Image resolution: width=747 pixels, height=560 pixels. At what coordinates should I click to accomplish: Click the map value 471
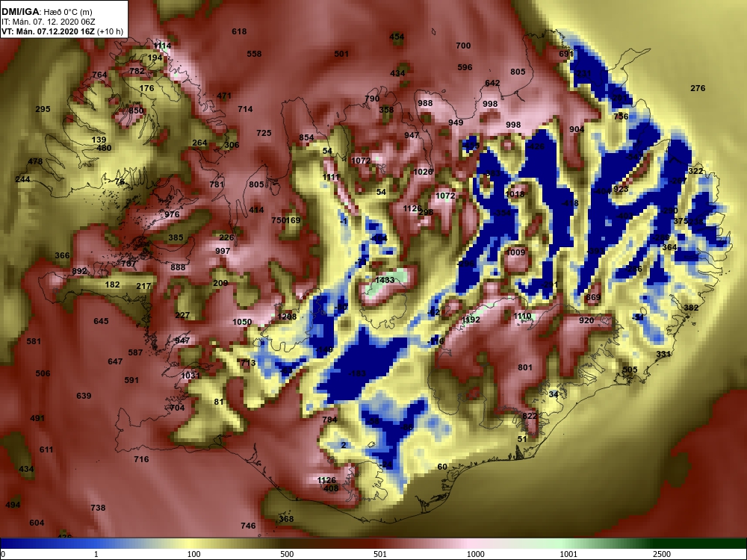(224, 96)
